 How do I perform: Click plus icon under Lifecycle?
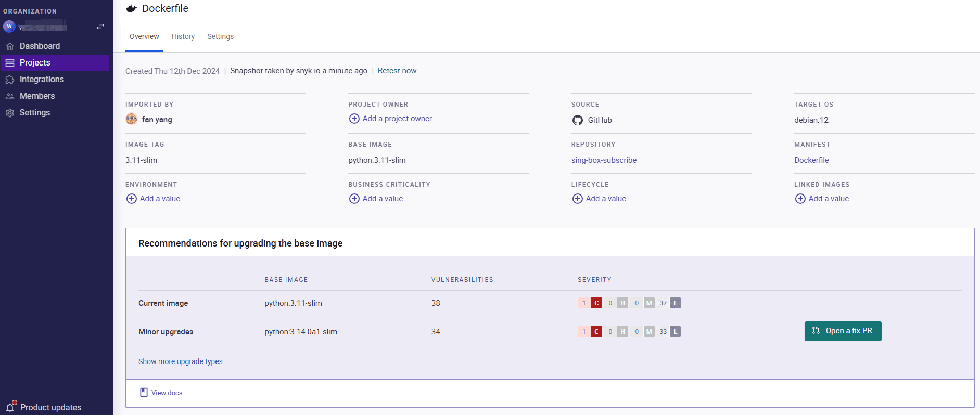578,199
